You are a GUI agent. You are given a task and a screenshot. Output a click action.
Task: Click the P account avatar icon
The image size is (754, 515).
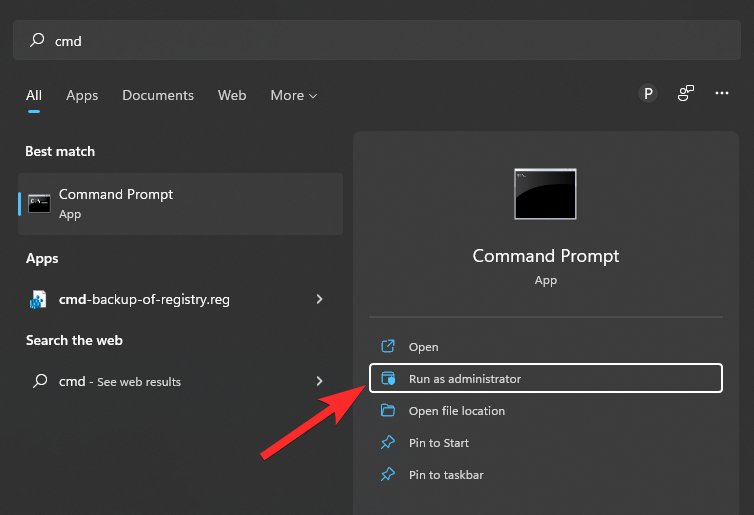[648, 94]
